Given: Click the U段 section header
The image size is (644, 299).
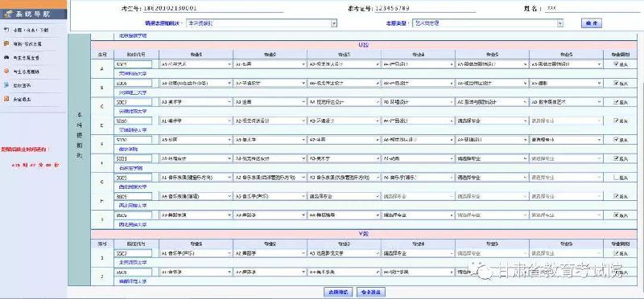Looking at the screenshot, I should [364, 45].
